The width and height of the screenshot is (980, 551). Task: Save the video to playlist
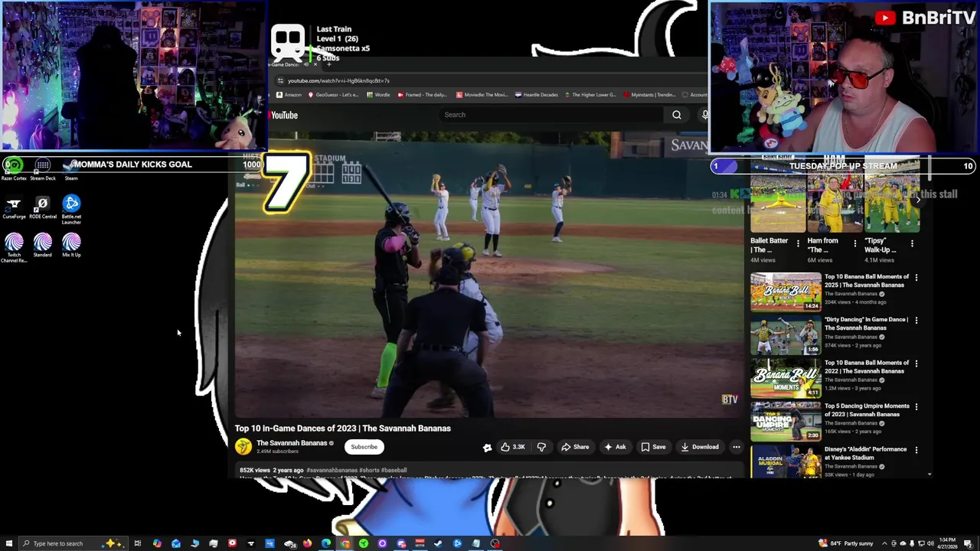click(x=653, y=447)
